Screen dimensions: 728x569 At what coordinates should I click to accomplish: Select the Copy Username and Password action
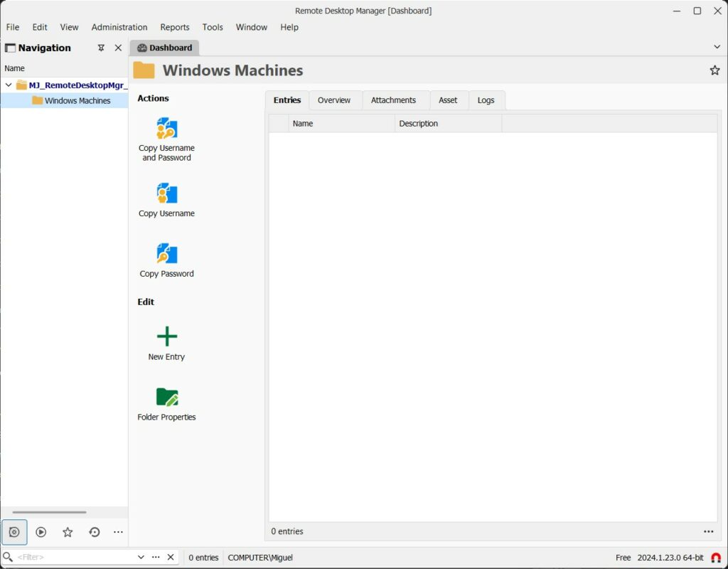(x=166, y=129)
